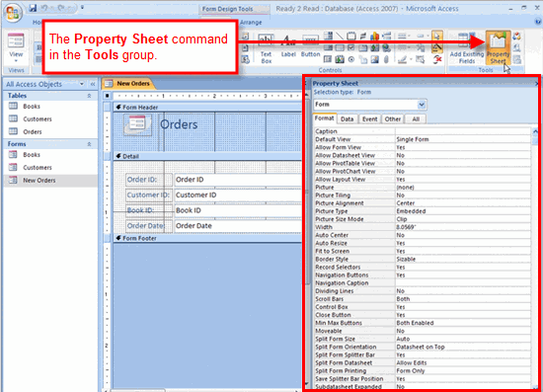Click the Scroll Bars property value Both
543x392 pixels.
tap(463, 299)
